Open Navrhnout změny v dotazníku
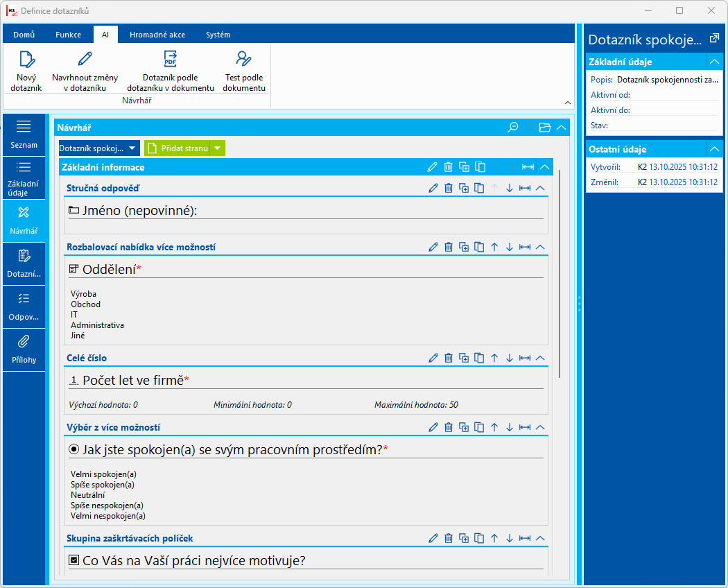728x588 pixels. pyautogui.click(x=85, y=71)
